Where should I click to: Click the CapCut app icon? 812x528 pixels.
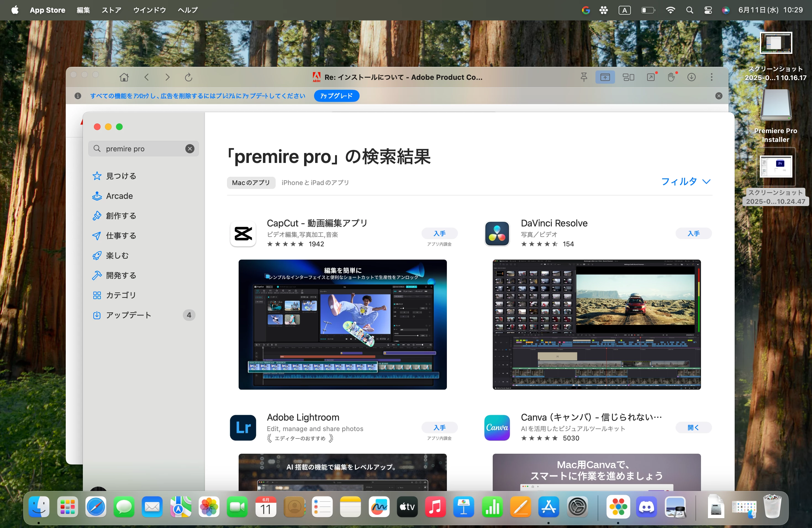(x=243, y=234)
